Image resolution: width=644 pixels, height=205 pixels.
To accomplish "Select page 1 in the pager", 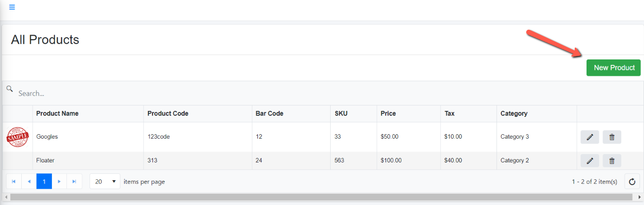I will pyautogui.click(x=44, y=182).
